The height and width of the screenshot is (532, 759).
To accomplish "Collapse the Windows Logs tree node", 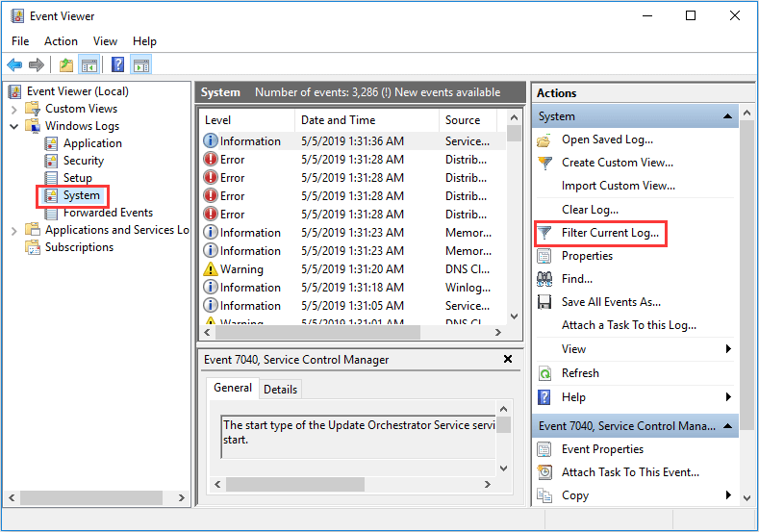I will click(13, 126).
